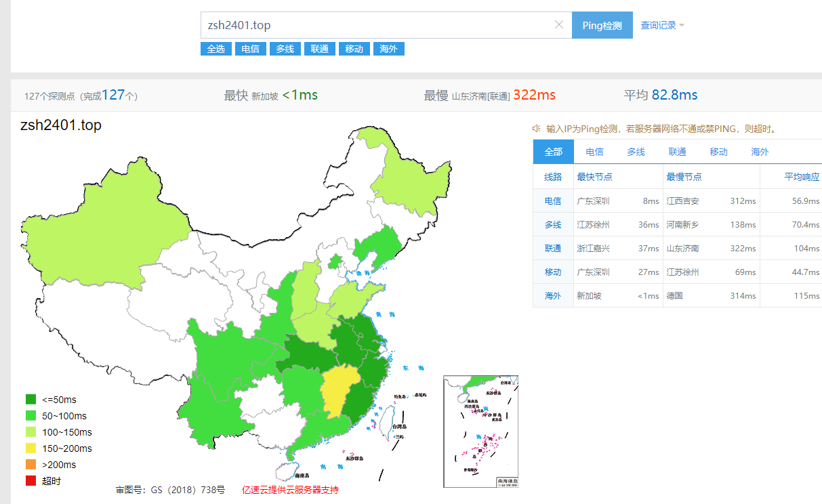Viewport: 822px width, 504px height.
Task: Toggle the 电信 filter tag under search box
Action: [250, 49]
